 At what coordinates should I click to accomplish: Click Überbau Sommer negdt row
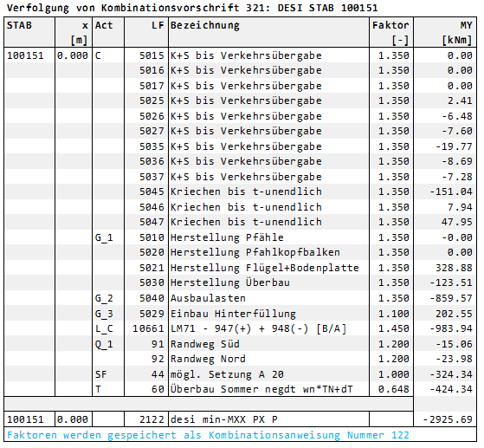pyautogui.click(x=240, y=389)
